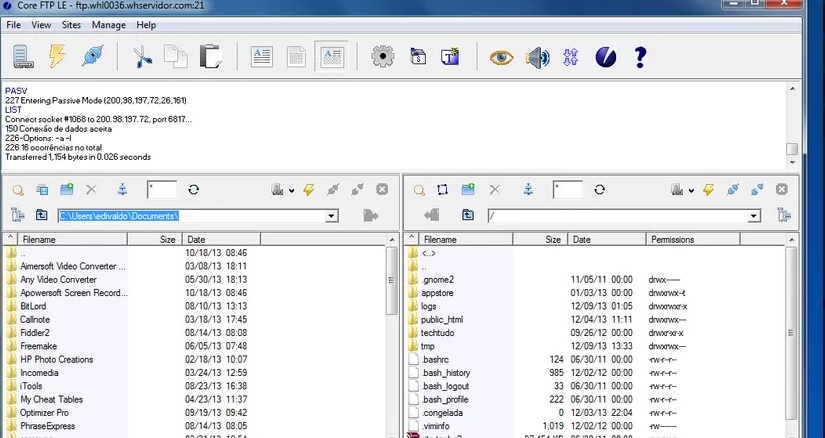
Task: Click the log pane vertical scrollbar
Action: coord(792,125)
